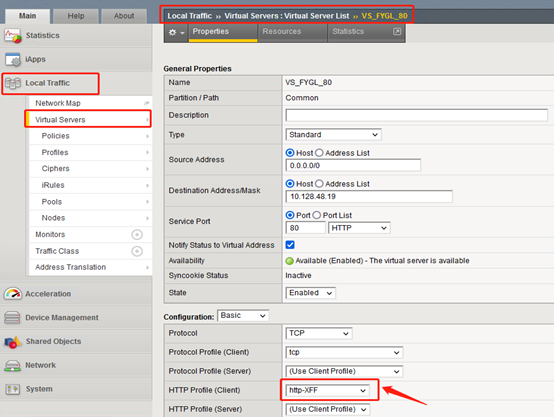This screenshot has height=417, width=554.
Task: Expand the Network section
Action: 76,365
